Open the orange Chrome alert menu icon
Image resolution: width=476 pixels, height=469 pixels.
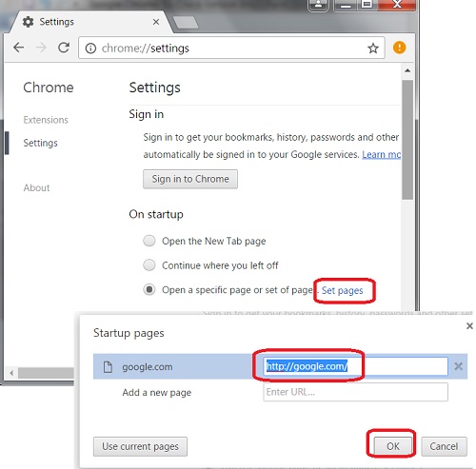399,48
